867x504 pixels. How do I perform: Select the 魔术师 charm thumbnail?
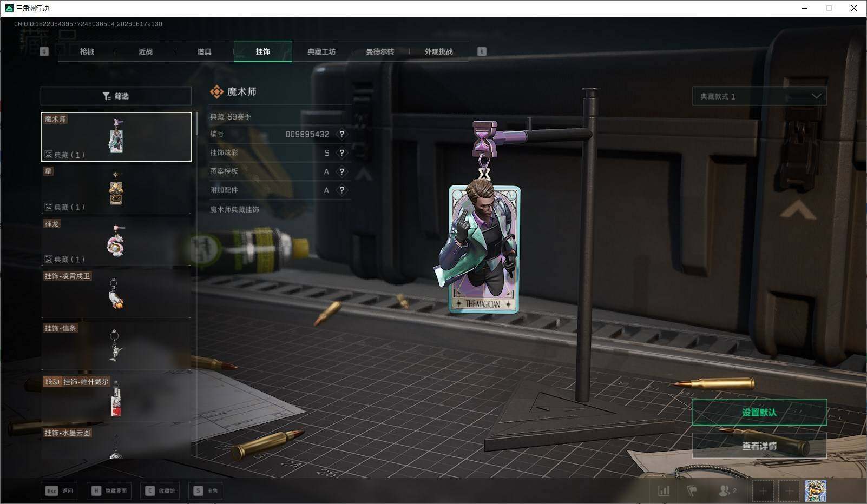(x=116, y=137)
